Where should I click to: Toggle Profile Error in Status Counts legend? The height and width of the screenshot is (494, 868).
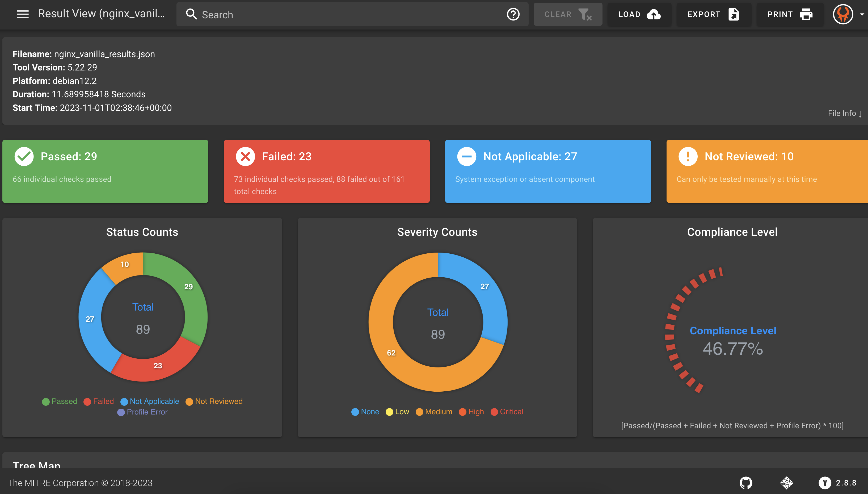pos(142,412)
